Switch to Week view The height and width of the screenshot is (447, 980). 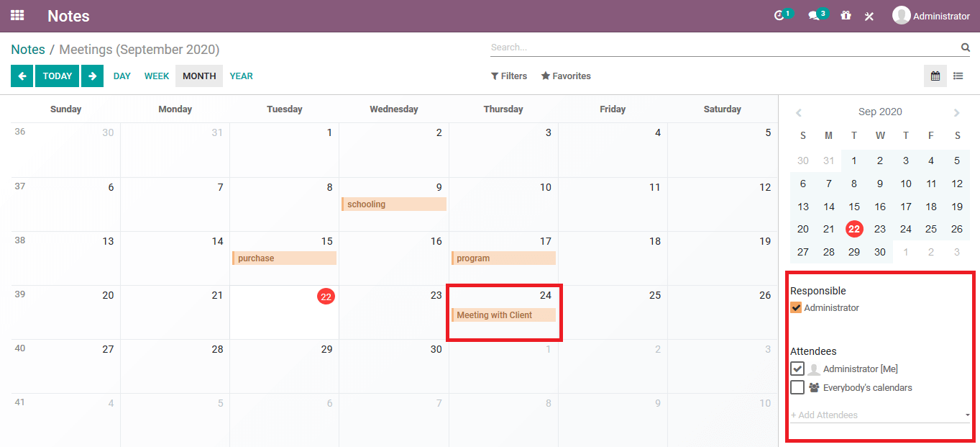click(157, 76)
